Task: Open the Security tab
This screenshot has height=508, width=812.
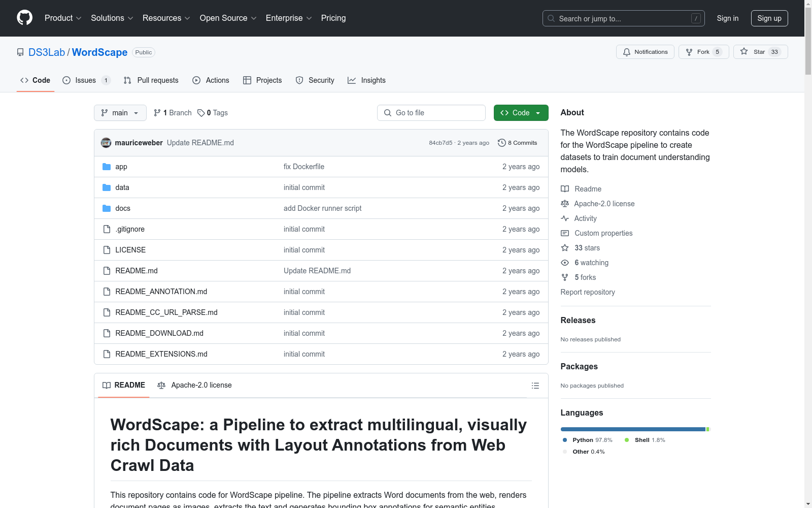Action: pos(315,80)
